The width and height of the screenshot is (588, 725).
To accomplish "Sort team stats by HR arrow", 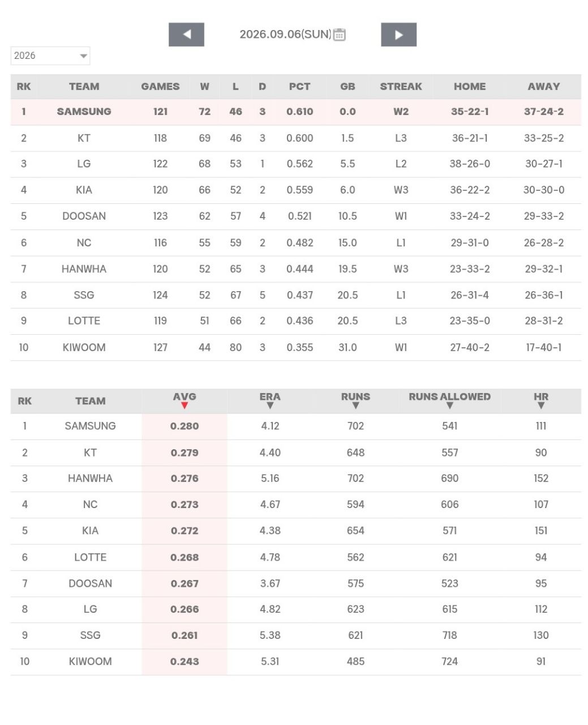I will [x=541, y=406].
